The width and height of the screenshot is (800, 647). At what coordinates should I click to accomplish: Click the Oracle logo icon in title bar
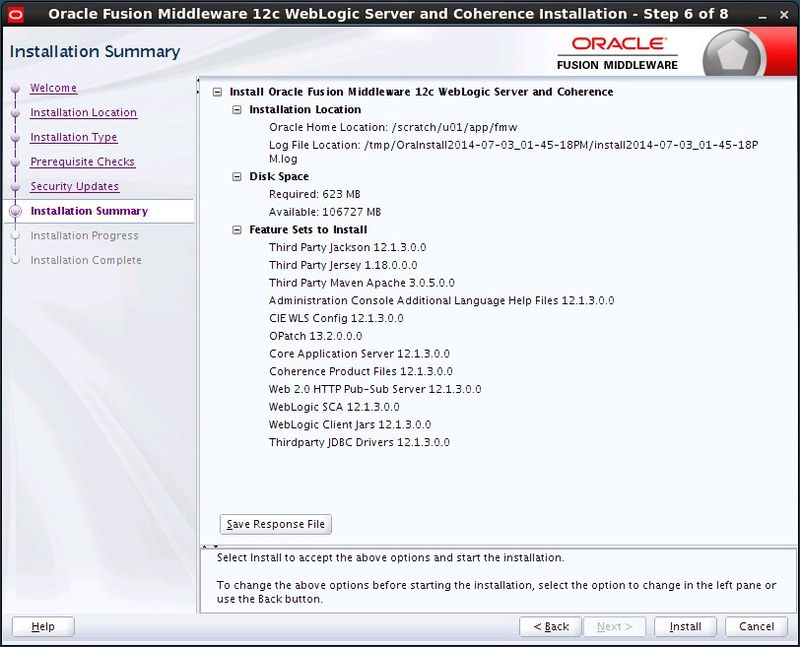click(x=15, y=14)
